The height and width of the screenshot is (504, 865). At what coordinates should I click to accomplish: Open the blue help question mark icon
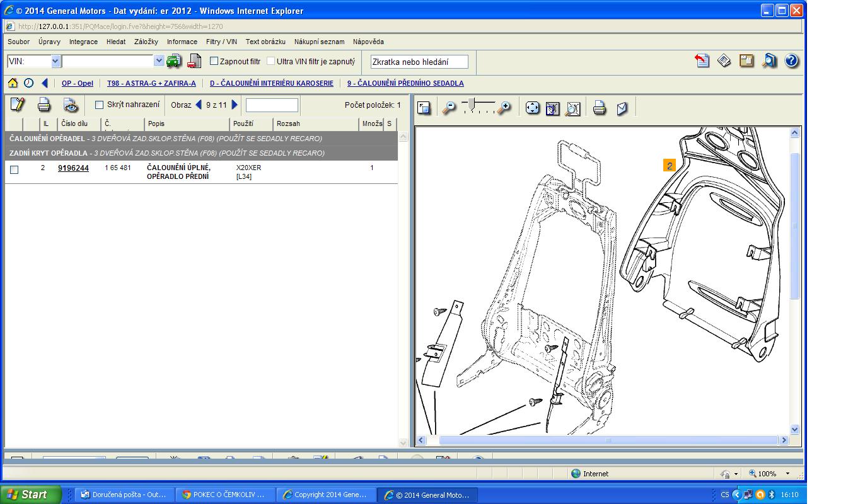coord(791,60)
